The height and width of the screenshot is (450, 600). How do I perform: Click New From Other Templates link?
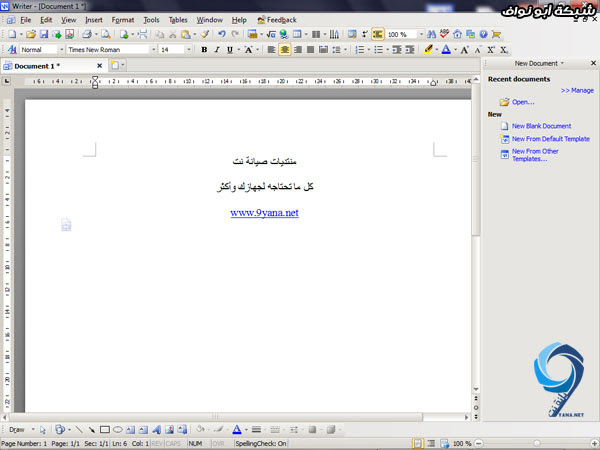535,155
